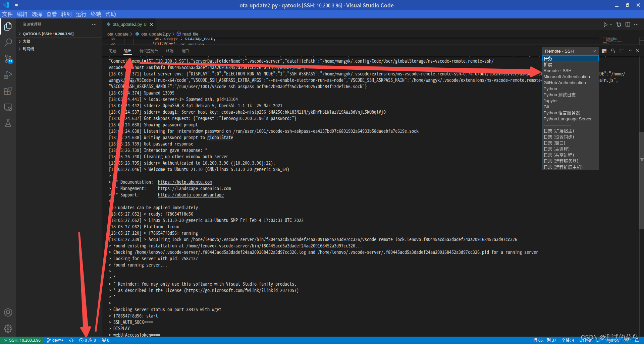
Task: Select GitHub Authentication output channel
Action: point(570,82)
